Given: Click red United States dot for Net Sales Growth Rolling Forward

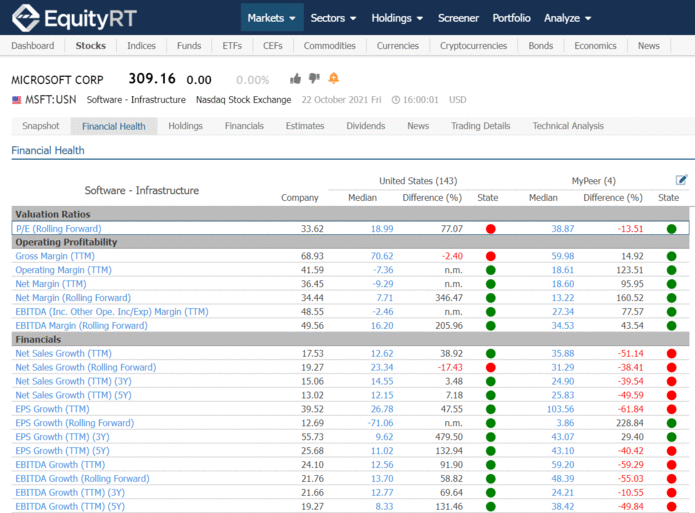Looking at the screenshot, I should [490, 368].
